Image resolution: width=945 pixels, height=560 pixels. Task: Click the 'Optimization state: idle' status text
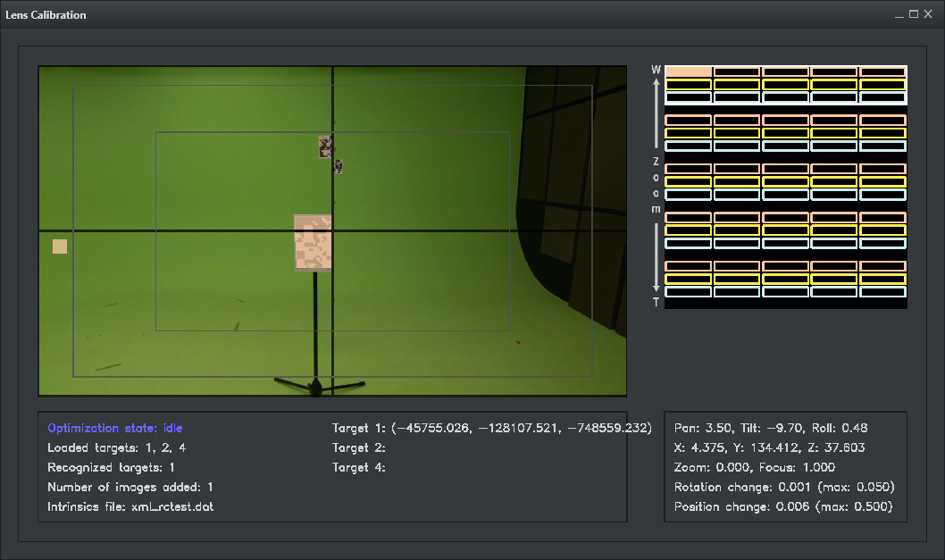pos(115,428)
